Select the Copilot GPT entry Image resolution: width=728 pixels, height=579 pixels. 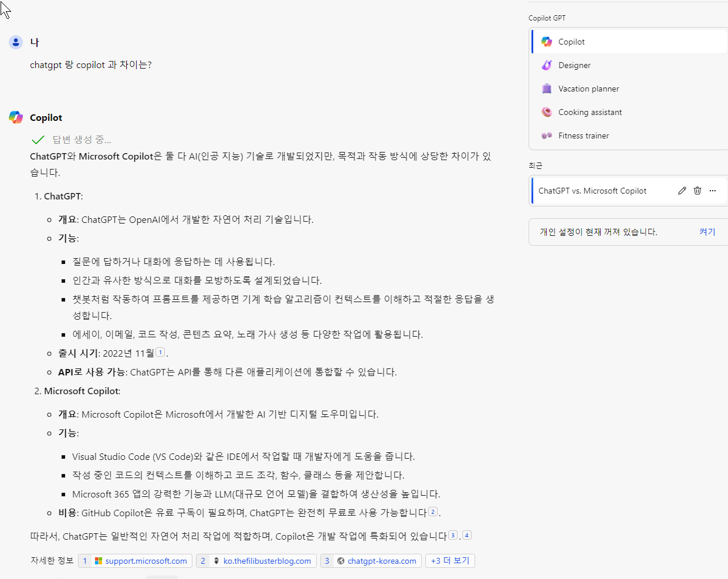[629, 42]
